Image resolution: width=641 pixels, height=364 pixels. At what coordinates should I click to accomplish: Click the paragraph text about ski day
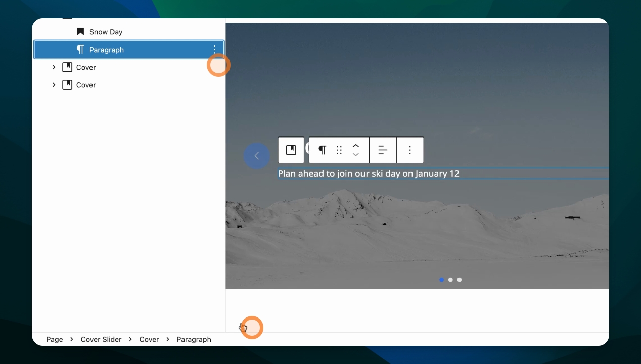click(x=369, y=173)
